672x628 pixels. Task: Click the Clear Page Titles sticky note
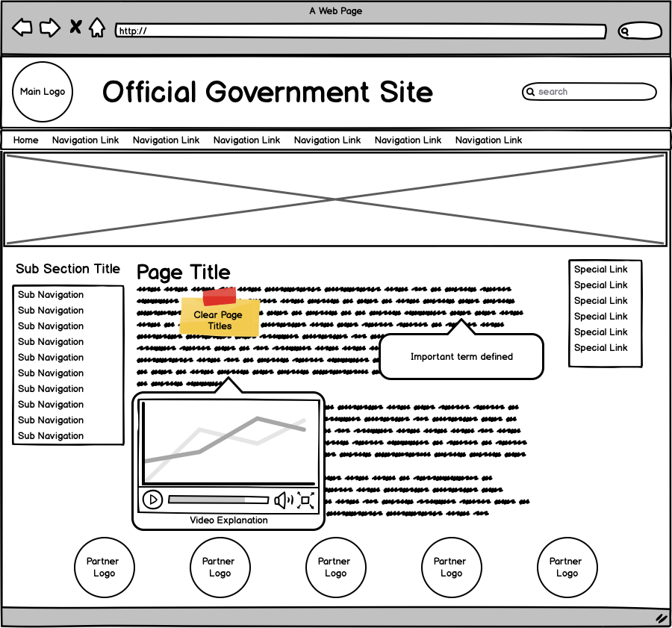pyautogui.click(x=219, y=320)
